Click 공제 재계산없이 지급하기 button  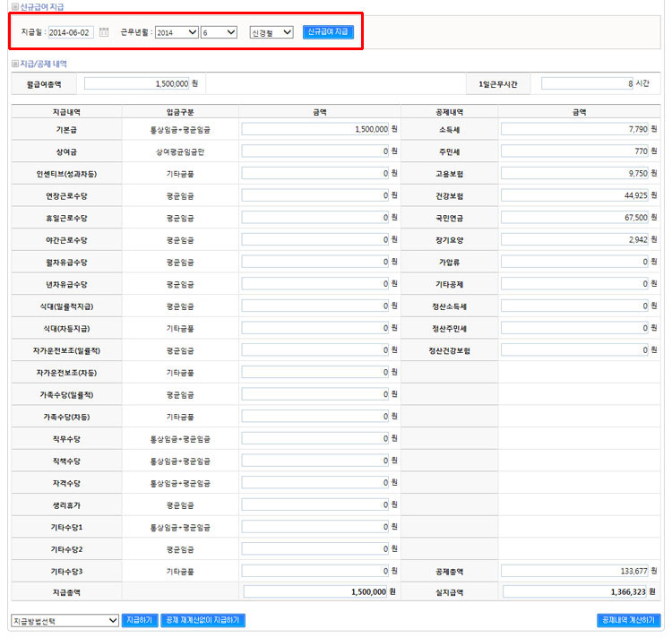[202, 620]
